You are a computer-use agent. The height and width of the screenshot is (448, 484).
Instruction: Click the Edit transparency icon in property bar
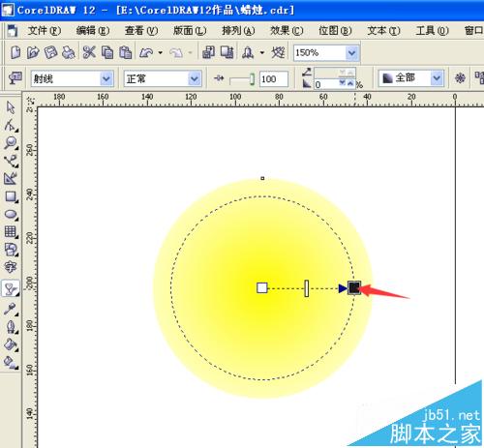pyautogui.click(x=15, y=78)
